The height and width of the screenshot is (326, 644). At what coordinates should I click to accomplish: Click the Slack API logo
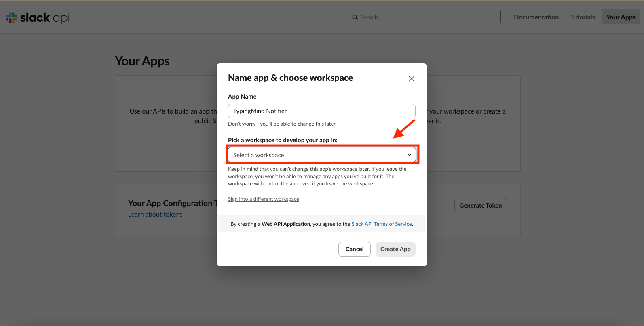38,17
